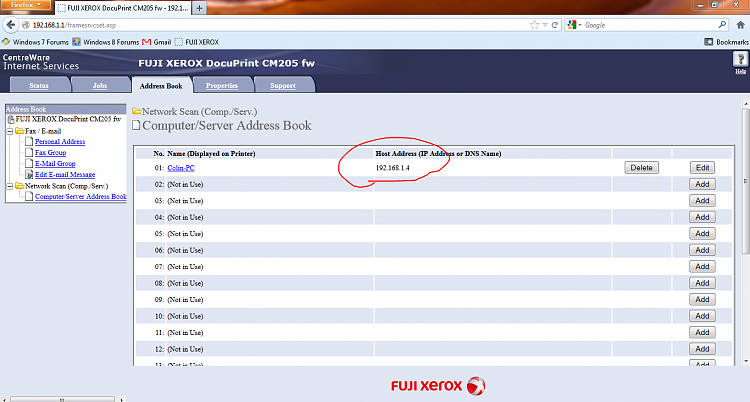Click Add for entry 09
750x402 pixels.
click(702, 300)
